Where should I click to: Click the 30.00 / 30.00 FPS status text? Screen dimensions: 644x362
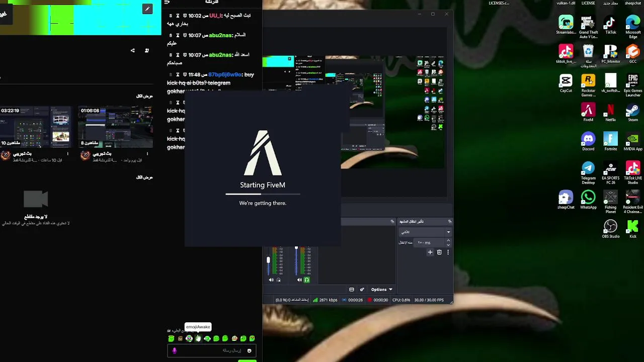[x=429, y=300]
